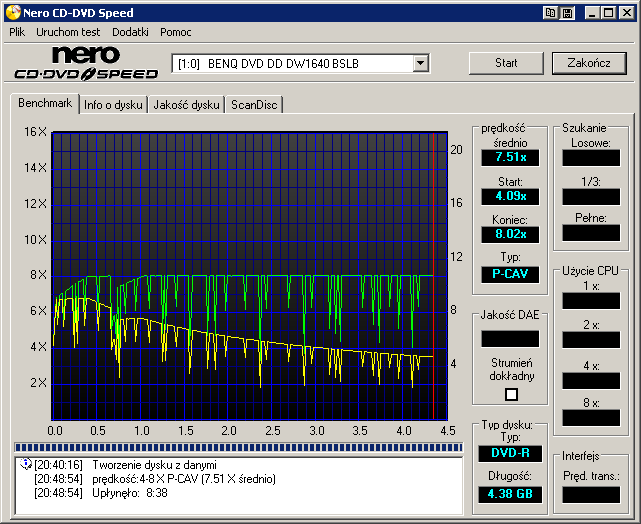Image resolution: width=641 pixels, height=524 pixels.
Task: Click the log line with prędkość:4-8 X P-CAV
Action: coord(155,479)
